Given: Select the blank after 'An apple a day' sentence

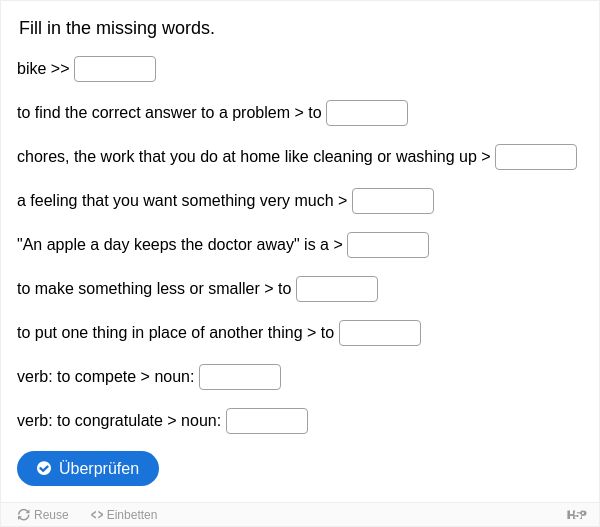Looking at the screenshot, I should coord(388,245).
